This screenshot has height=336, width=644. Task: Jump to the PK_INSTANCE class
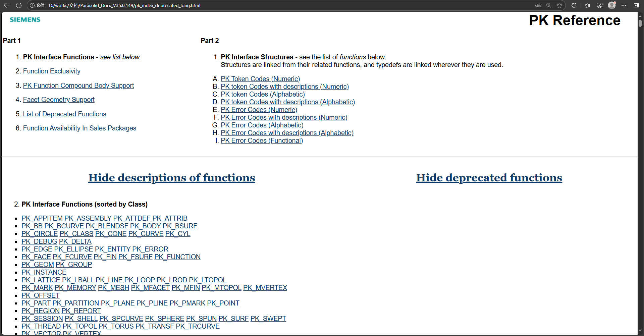[44, 272]
